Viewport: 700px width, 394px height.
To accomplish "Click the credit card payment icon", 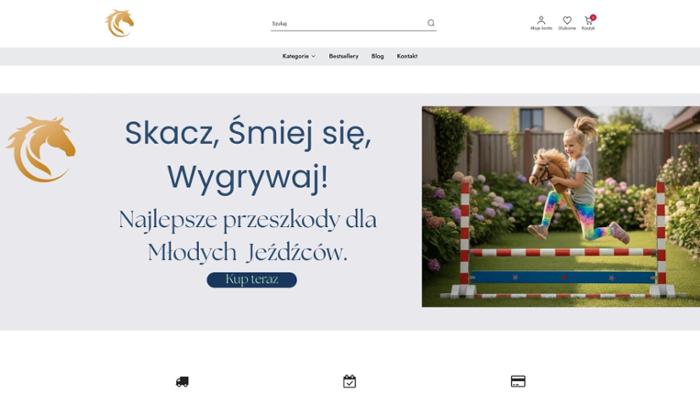I will (x=518, y=382).
